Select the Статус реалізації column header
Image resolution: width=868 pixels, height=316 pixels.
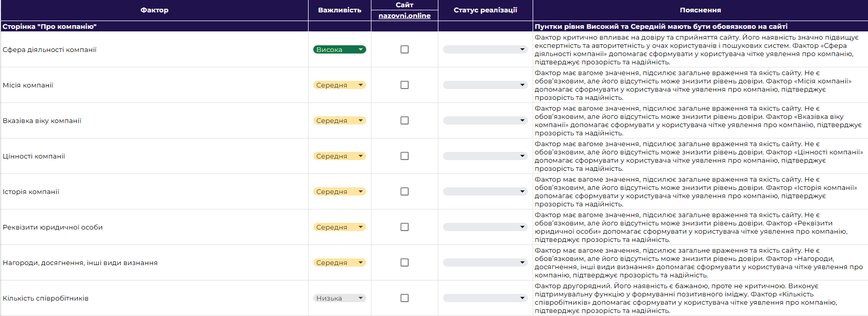coord(485,10)
